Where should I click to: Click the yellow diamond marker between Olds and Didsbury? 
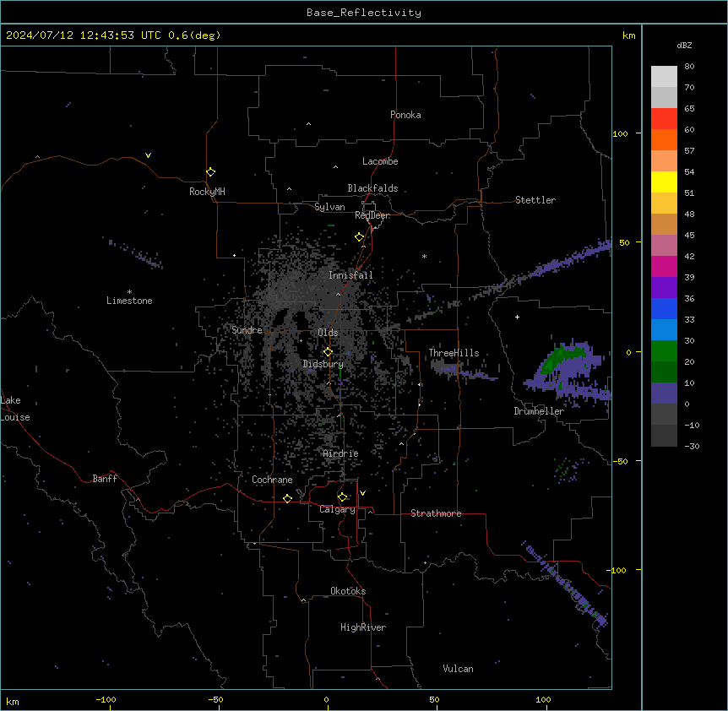328,352
